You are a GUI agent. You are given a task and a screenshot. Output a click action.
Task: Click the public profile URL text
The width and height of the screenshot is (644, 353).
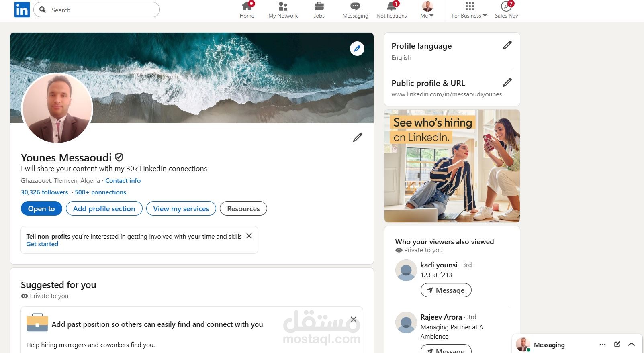pyautogui.click(x=446, y=94)
